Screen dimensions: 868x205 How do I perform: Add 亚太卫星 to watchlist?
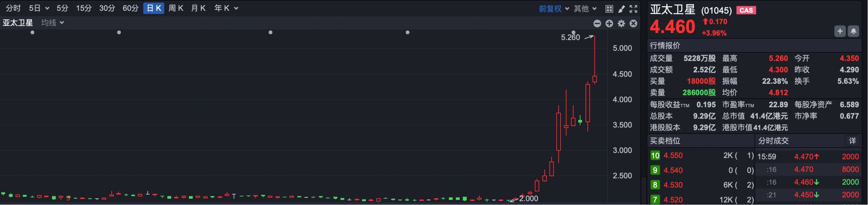coord(840,31)
